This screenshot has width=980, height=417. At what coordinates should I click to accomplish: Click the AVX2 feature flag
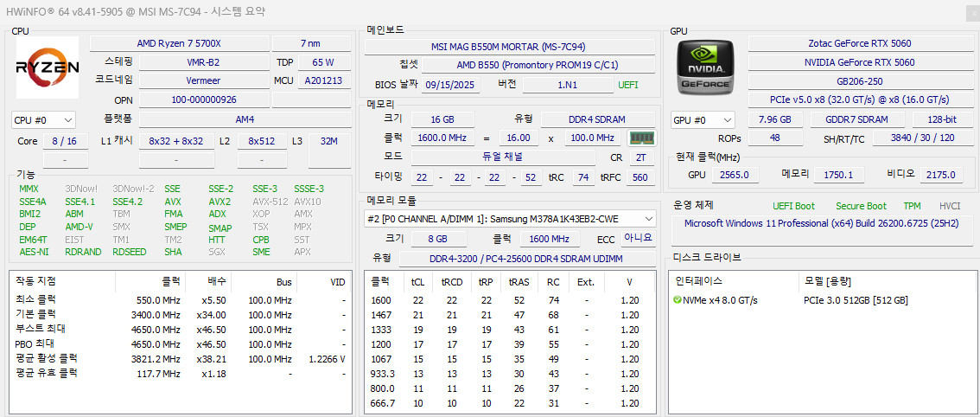tap(220, 202)
